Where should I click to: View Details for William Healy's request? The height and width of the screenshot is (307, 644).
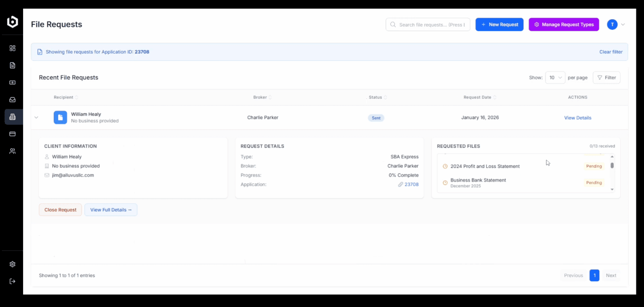pos(577,118)
